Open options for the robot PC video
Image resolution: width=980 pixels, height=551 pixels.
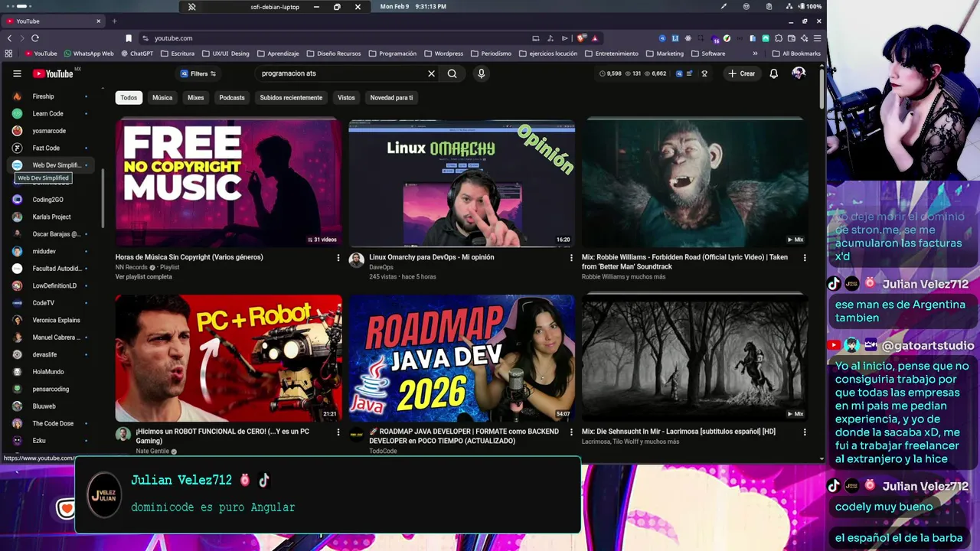338,432
